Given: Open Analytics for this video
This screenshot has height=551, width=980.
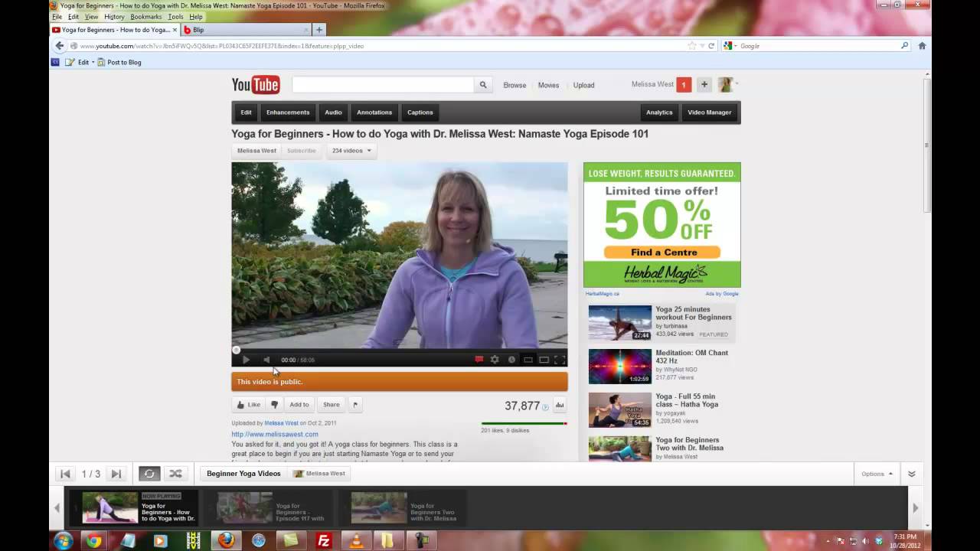Looking at the screenshot, I should [659, 112].
